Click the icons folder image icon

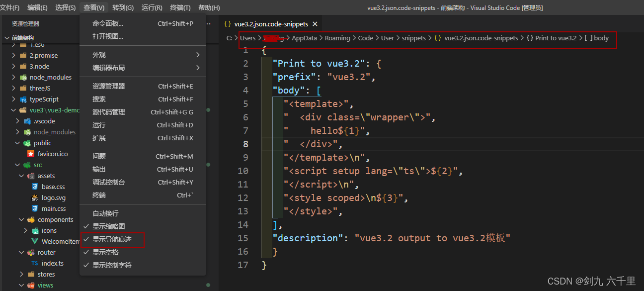point(35,230)
